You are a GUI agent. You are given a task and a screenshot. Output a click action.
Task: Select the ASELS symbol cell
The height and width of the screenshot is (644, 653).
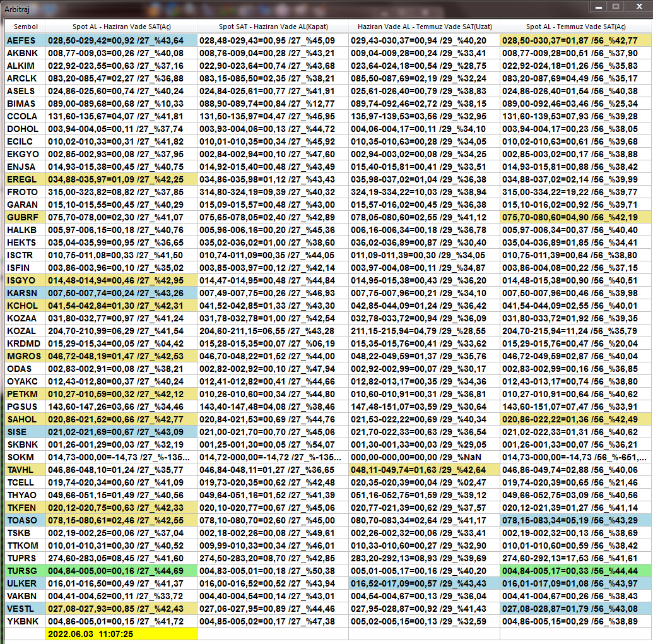point(25,91)
